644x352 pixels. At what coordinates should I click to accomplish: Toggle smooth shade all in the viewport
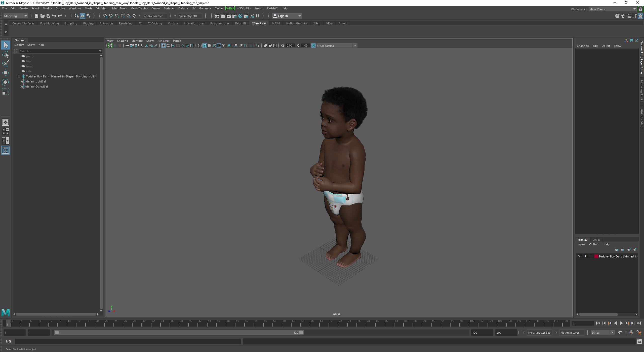tap(205, 46)
